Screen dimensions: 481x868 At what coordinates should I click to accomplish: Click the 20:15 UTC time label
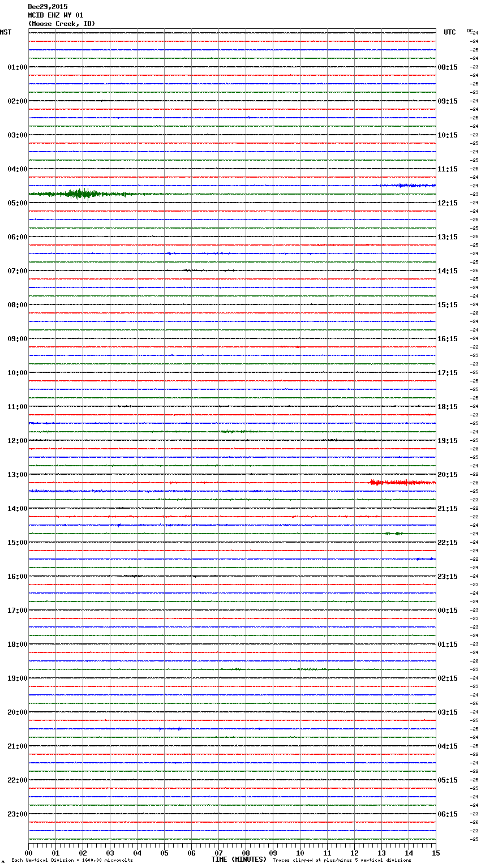448,475
